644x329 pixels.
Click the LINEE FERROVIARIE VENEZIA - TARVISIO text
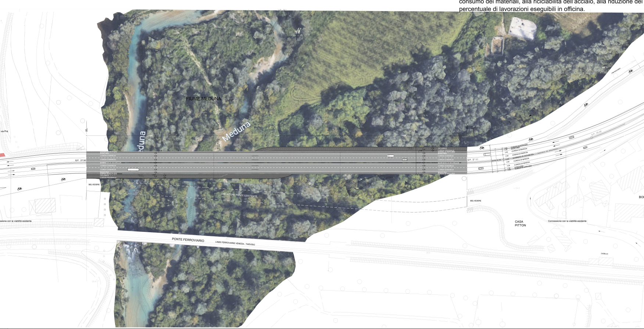pos(235,243)
